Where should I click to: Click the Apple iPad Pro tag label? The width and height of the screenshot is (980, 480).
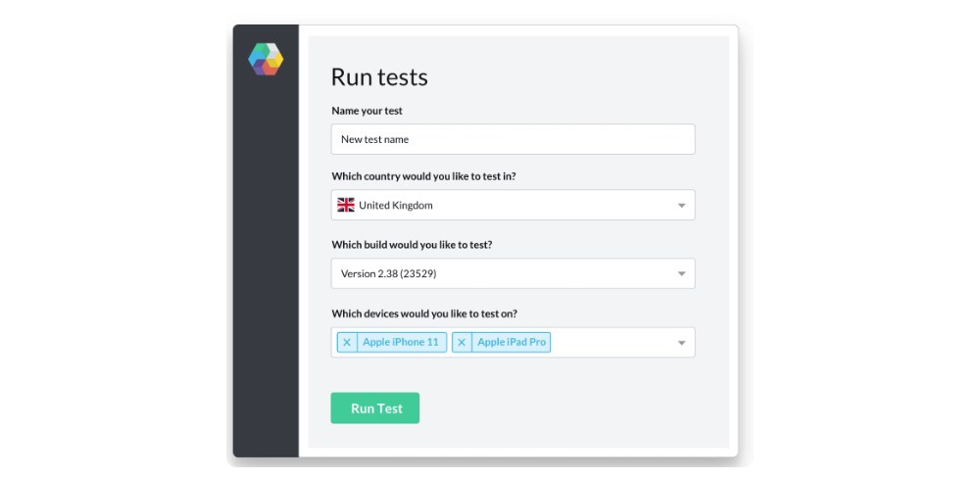click(512, 343)
